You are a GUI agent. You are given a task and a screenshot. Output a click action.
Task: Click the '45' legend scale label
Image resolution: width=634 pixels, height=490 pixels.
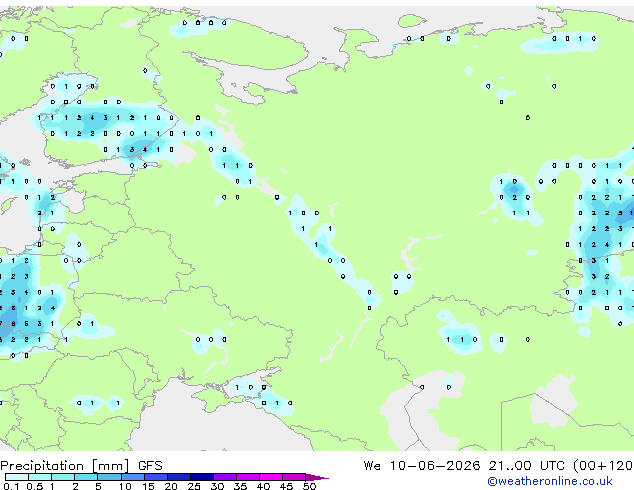pyautogui.click(x=286, y=486)
